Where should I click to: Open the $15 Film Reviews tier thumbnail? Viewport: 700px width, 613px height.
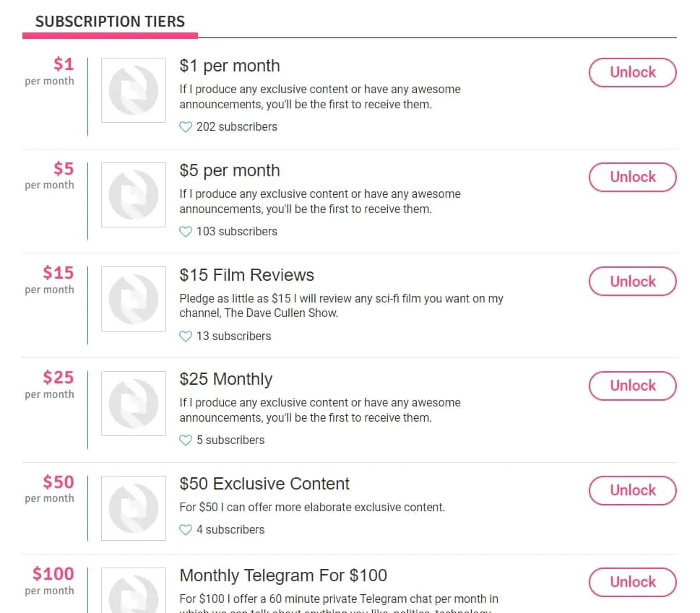(x=134, y=300)
